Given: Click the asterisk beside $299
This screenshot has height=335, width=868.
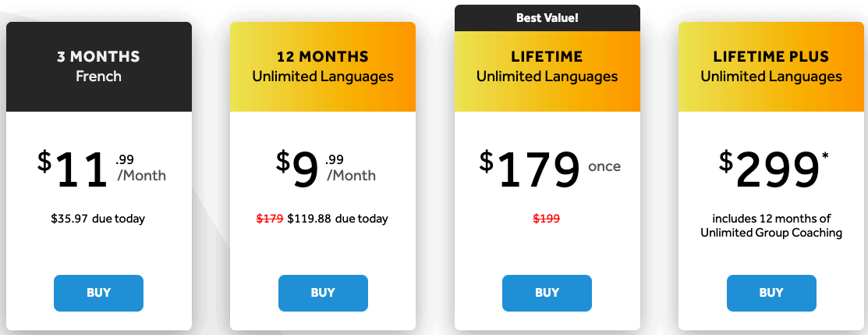Looking at the screenshot, I should click(x=825, y=156).
